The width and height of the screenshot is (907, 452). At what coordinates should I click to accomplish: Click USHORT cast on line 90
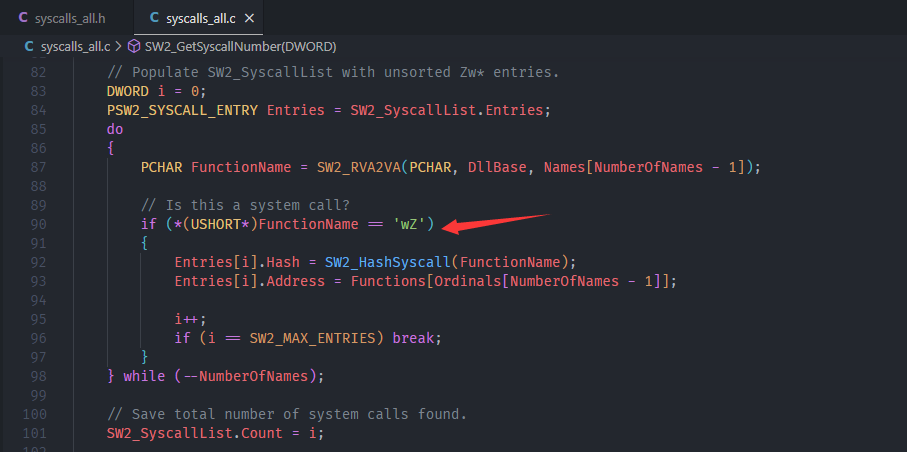pyautogui.click(x=216, y=224)
